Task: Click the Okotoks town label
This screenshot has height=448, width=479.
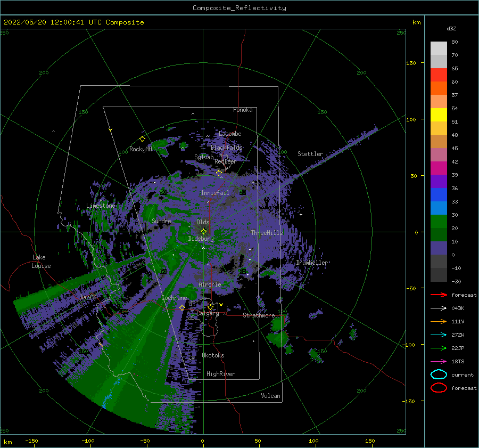Action: point(213,355)
